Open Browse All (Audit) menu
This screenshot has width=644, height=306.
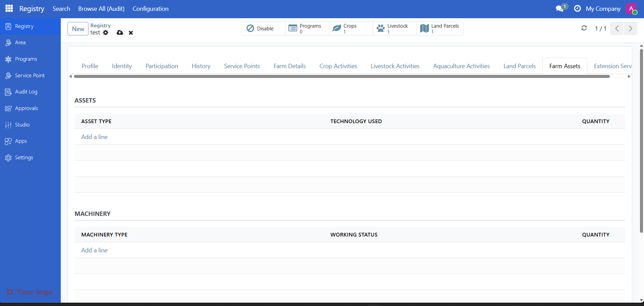(101, 9)
